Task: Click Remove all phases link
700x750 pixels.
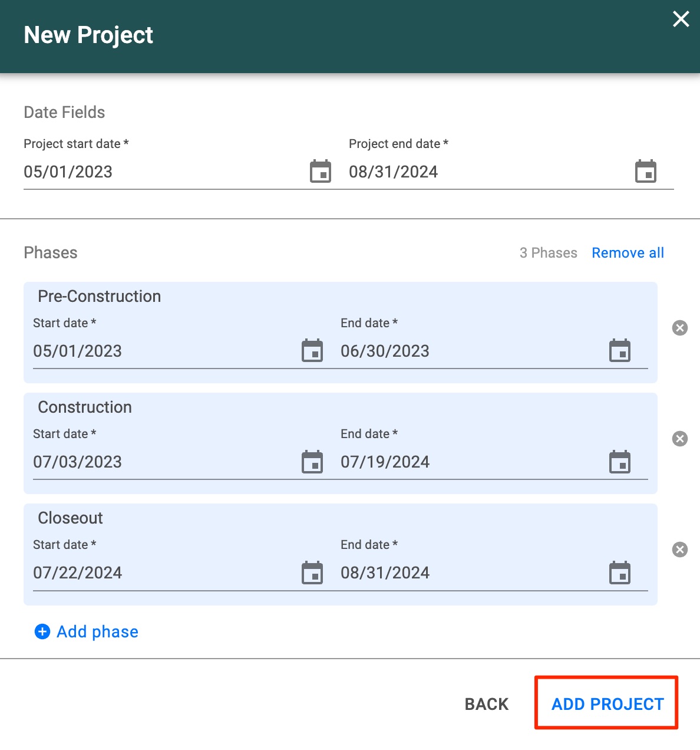Action: (x=628, y=253)
